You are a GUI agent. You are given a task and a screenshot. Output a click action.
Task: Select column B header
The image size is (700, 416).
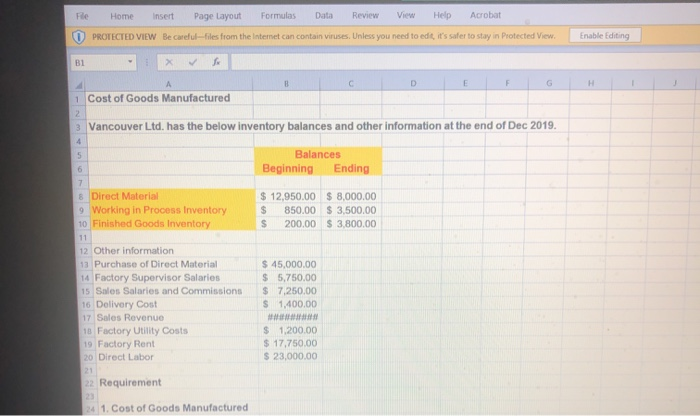click(286, 83)
